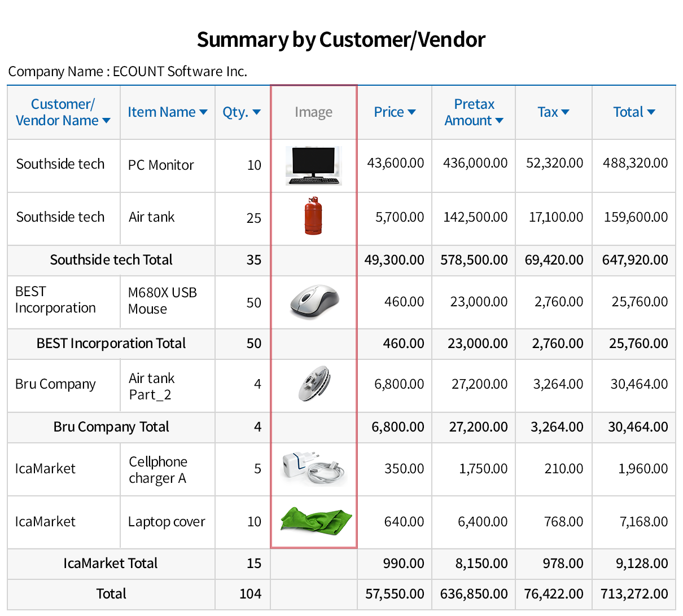Image resolution: width=683 pixels, height=616 pixels.
Task: Open the Qty. column sort dropdown
Action: tap(257, 112)
